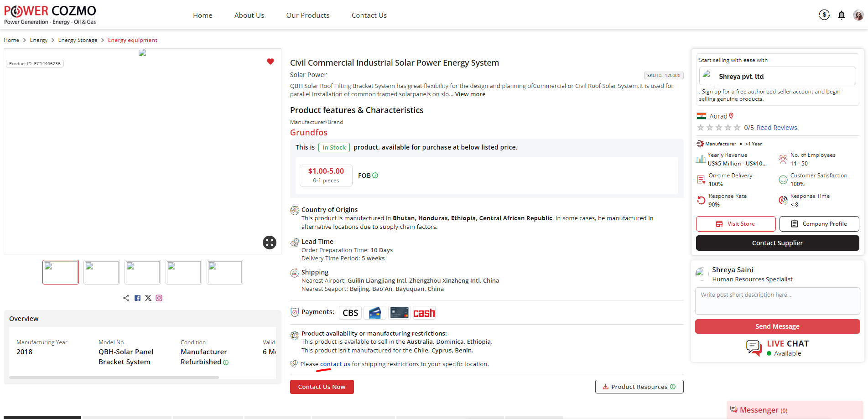Go to About Us page
This screenshot has height=419, width=868.
click(249, 16)
